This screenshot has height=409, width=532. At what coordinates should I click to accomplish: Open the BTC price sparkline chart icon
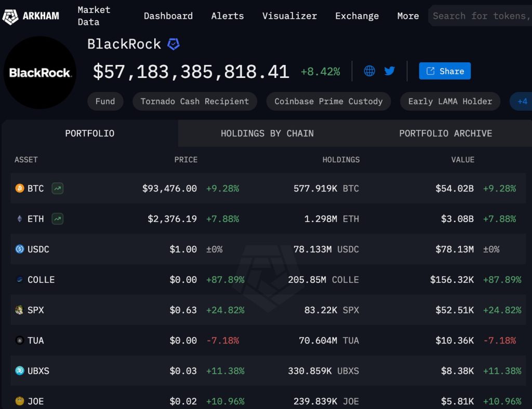pyautogui.click(x=57, y=189)
